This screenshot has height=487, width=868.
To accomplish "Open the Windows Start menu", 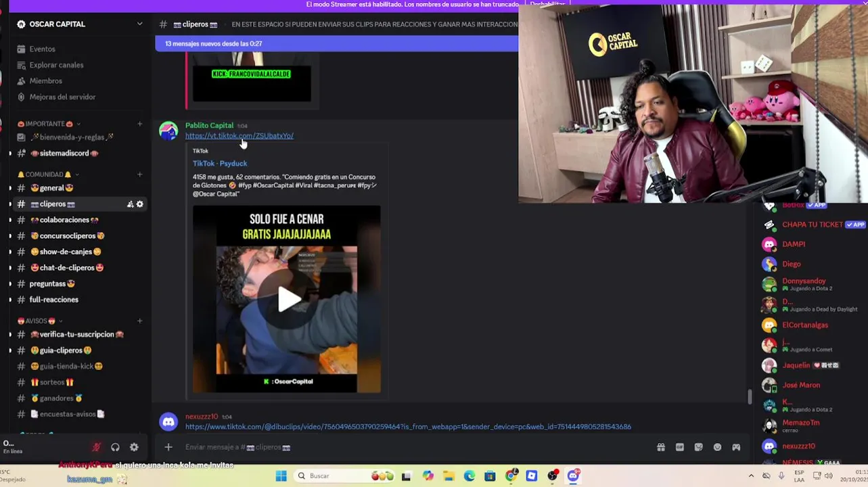I will tap(281, 476).
